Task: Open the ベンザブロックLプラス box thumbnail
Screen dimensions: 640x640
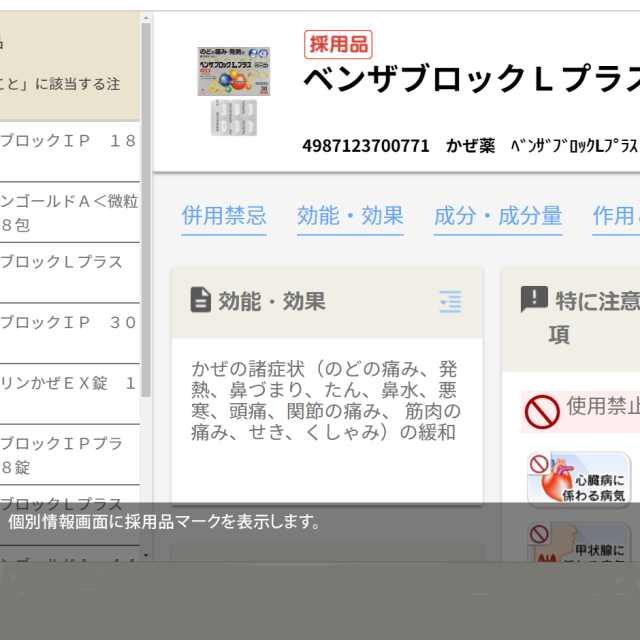Action: [234, 71]
